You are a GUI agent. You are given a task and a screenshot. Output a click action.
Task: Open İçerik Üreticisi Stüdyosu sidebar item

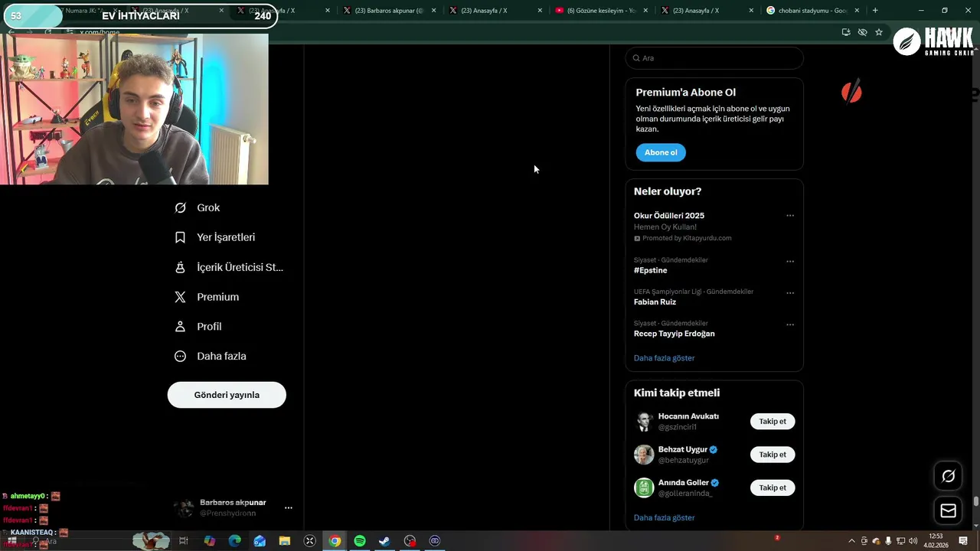click(229, 267)
